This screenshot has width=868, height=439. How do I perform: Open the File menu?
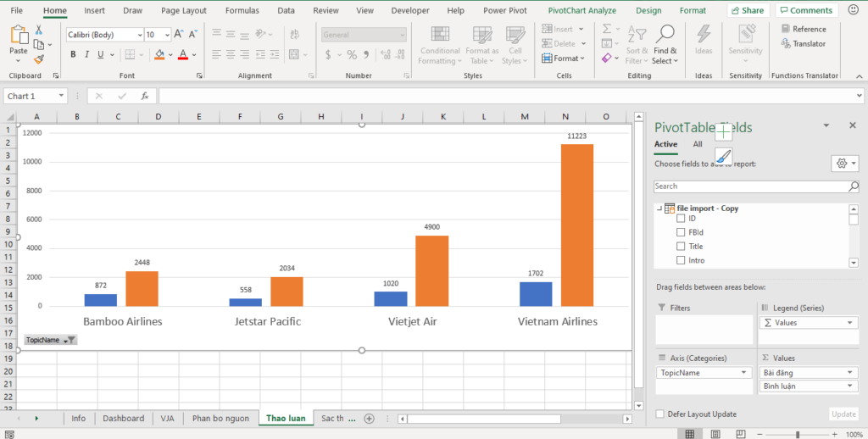[17, 10]
